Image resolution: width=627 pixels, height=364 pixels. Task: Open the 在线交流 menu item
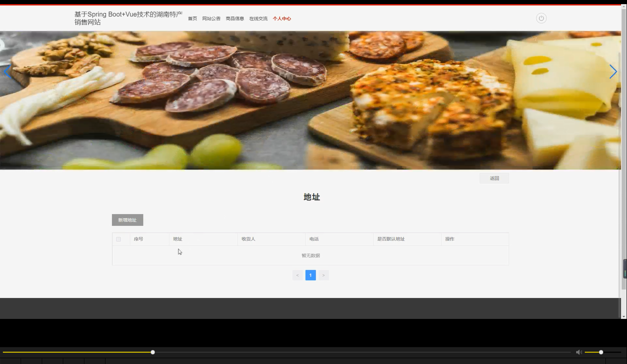258,19
